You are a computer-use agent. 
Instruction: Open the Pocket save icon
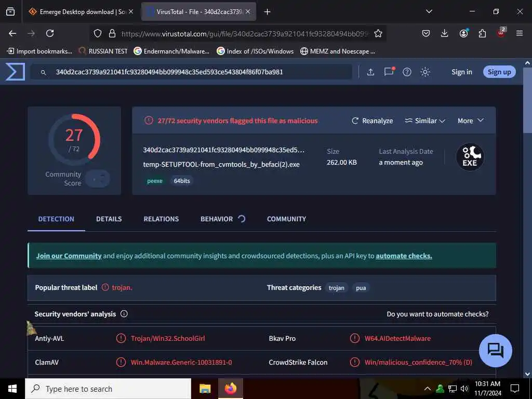coord(426,33)
